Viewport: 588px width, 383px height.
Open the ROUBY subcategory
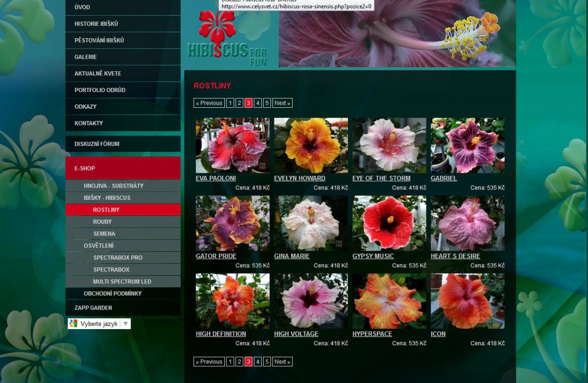[123, 222]
